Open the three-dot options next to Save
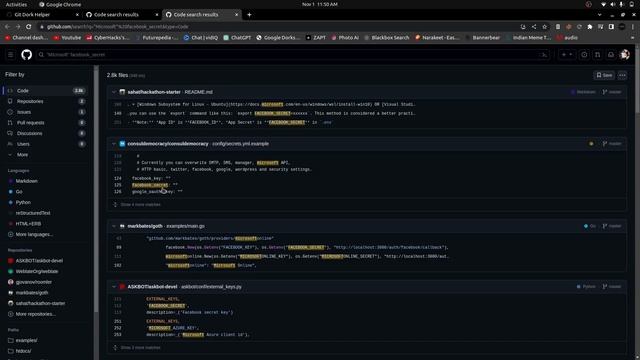 coord(622,75)
